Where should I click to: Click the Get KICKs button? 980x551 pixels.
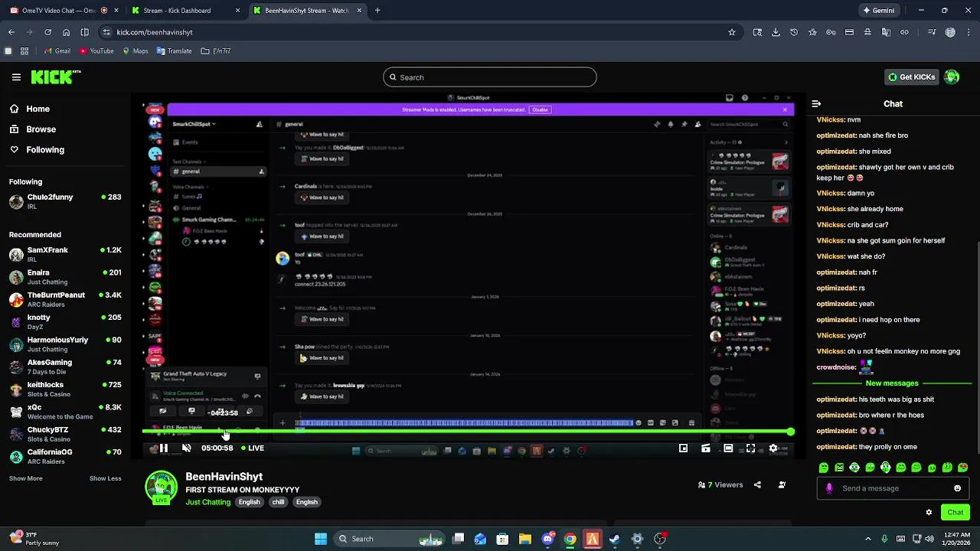click(x=911, y=77)
